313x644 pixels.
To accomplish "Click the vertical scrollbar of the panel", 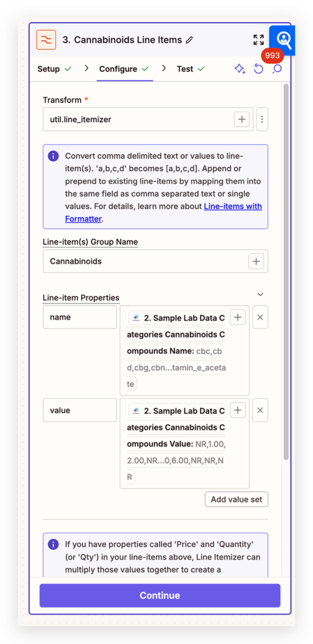I will (286, 271).
